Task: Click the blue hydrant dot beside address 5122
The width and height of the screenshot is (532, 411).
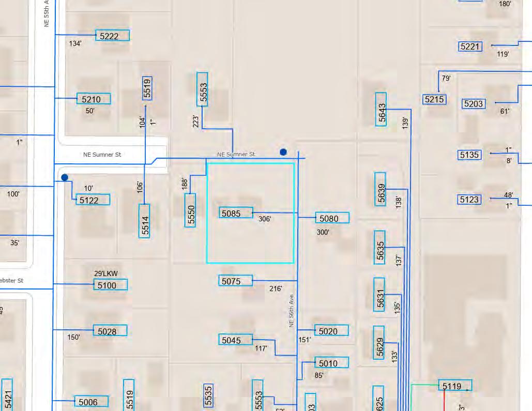Action: point(65,177)
